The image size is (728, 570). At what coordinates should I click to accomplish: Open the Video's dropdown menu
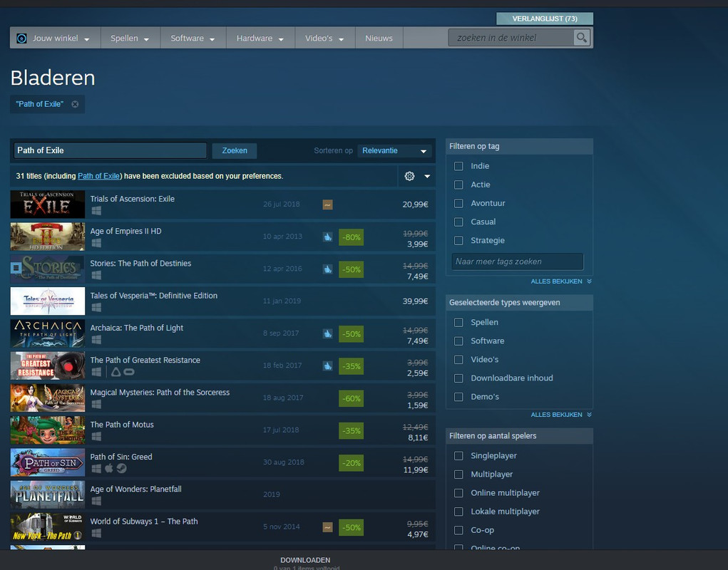(324, 38)
